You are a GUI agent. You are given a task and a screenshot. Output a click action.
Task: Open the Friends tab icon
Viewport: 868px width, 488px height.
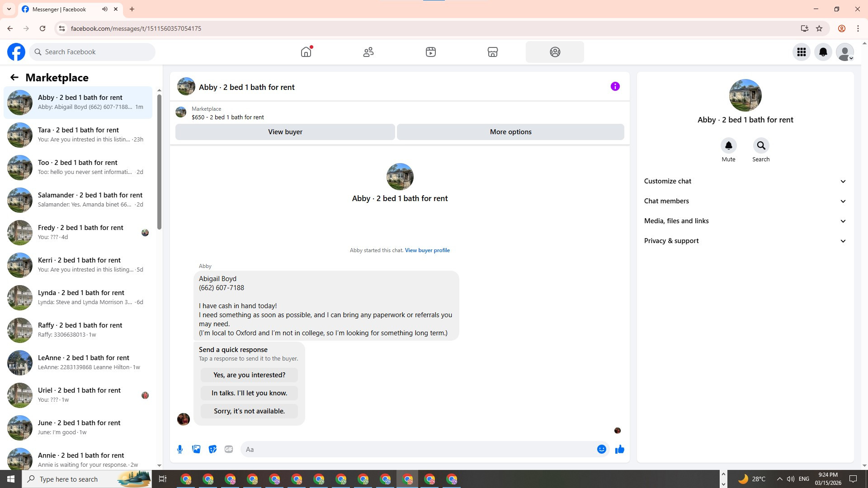tap(368, 52)
